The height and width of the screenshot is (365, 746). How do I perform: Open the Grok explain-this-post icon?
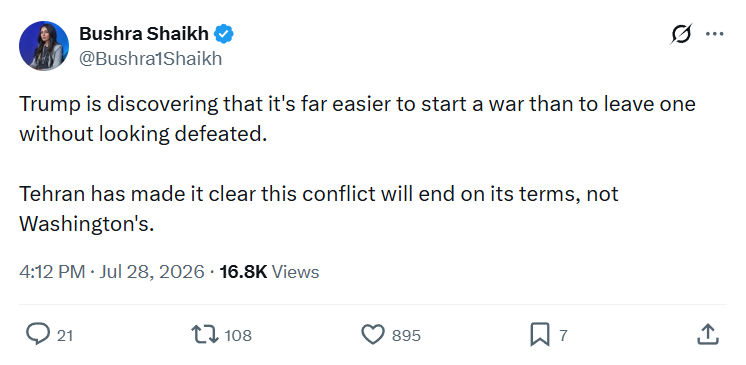[681, 34]
